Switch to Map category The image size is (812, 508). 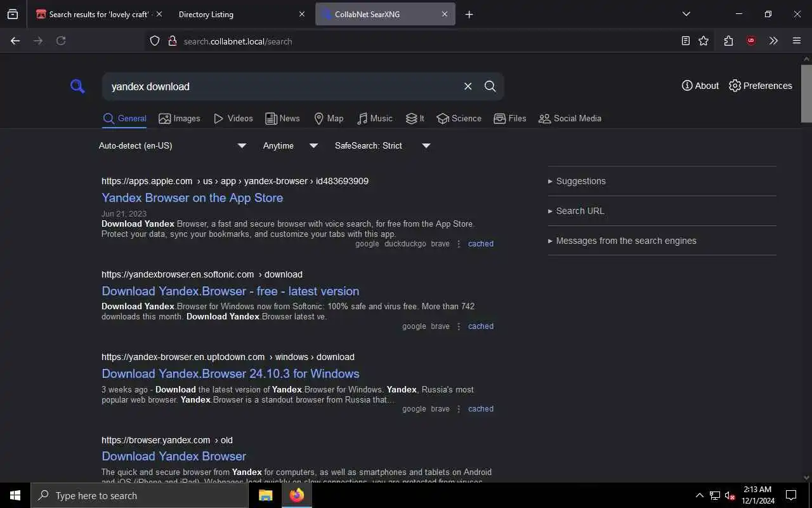(329, 119)
